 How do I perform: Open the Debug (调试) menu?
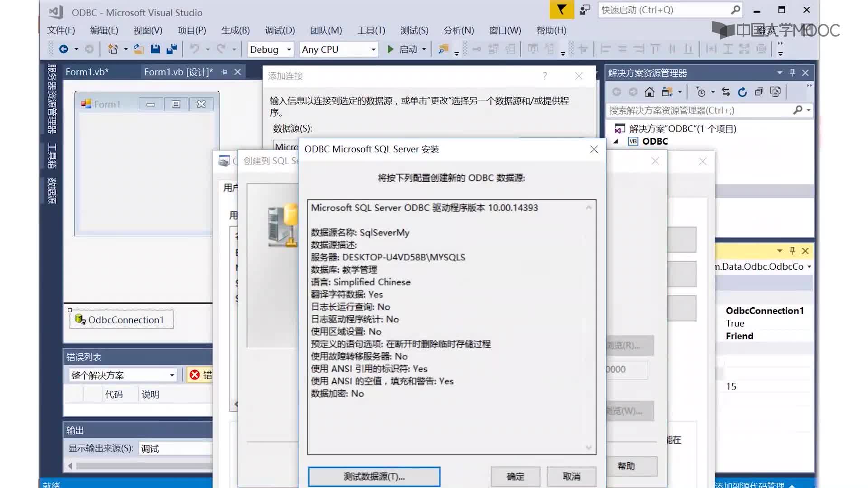tap(280, 30)
